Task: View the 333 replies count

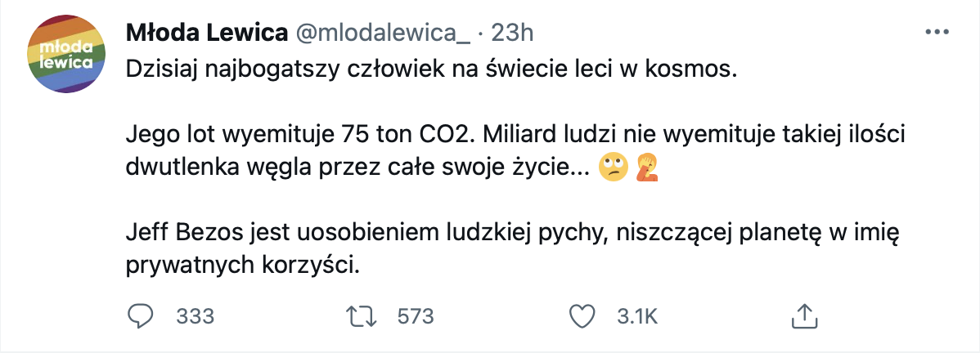Action: pos(195,316)
